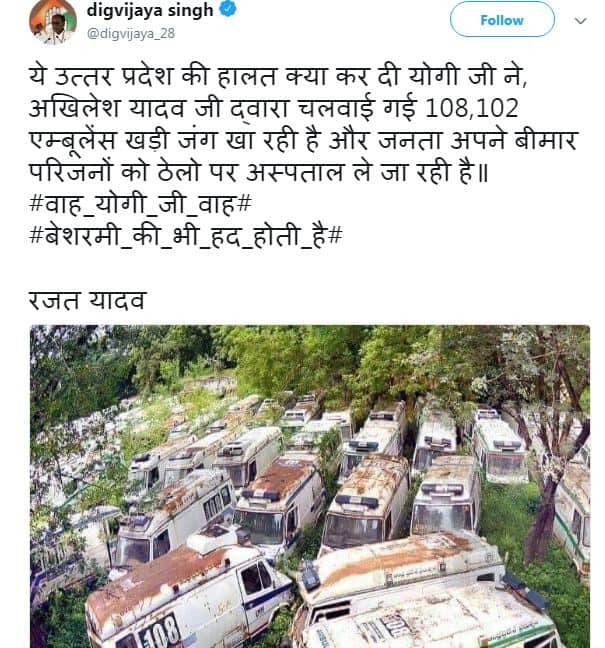Click the 108 marking on side-facing ambulance

tap(213, 505)
